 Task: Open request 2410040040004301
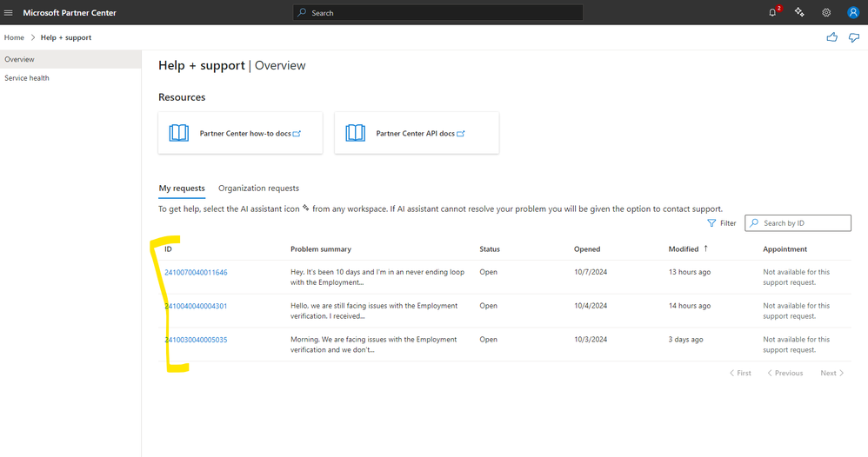point(196,306)
